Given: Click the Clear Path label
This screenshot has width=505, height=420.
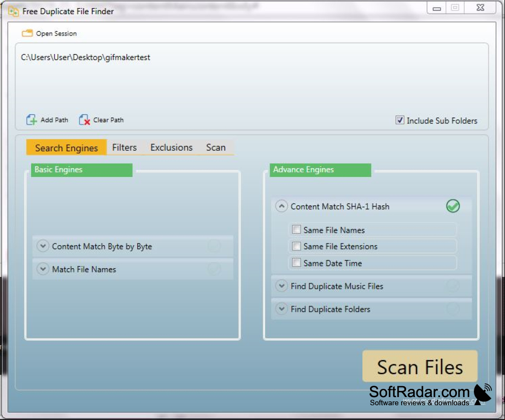Looking at the screenshot, I should pyautogui.click(x=109, y=120).
